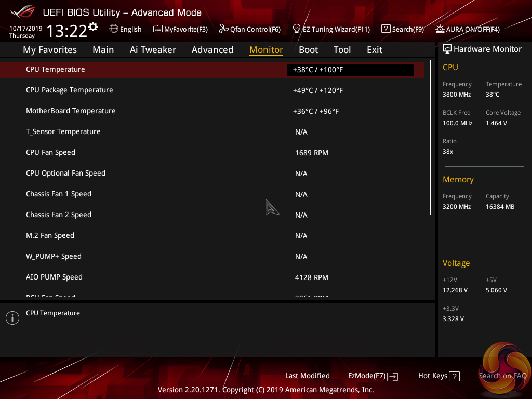Click the settings gear next to the clock

93,27
